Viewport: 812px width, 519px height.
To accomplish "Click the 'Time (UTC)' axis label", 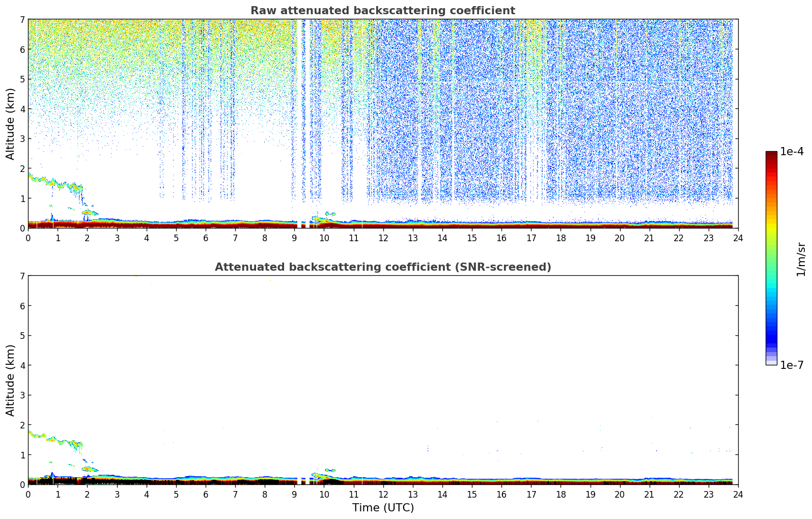I will (383, 508).
